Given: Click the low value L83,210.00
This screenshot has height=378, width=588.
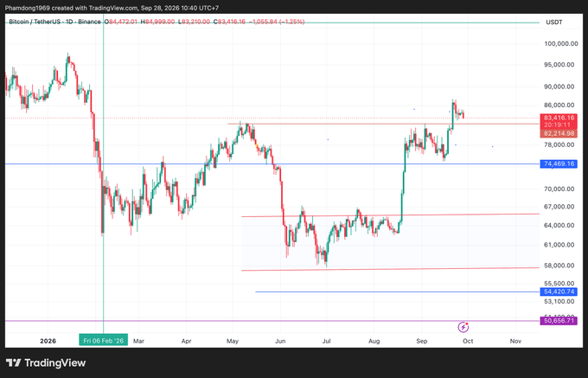Looking at the screenshot, I should [x=194, y=22].
